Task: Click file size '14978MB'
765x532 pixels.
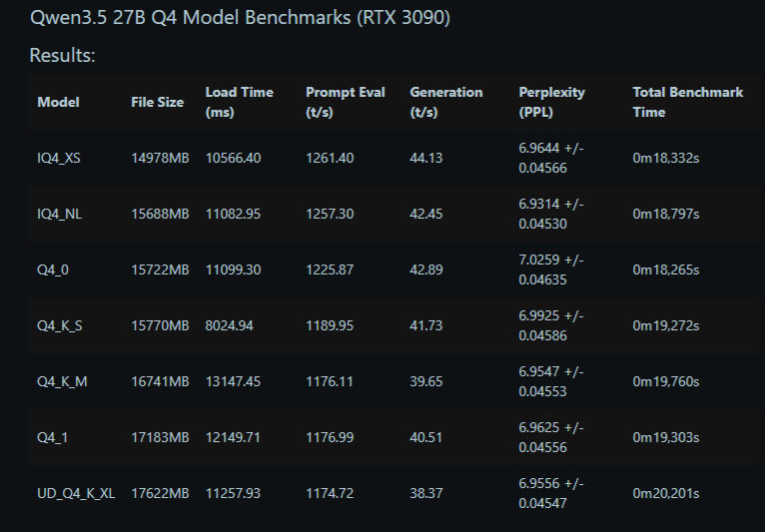Action: [x=160, y=158]
